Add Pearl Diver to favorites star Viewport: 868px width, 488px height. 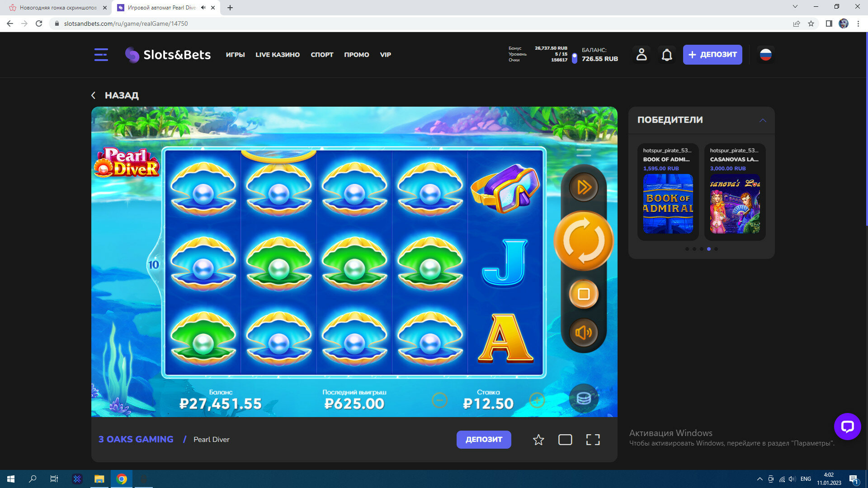538,440
